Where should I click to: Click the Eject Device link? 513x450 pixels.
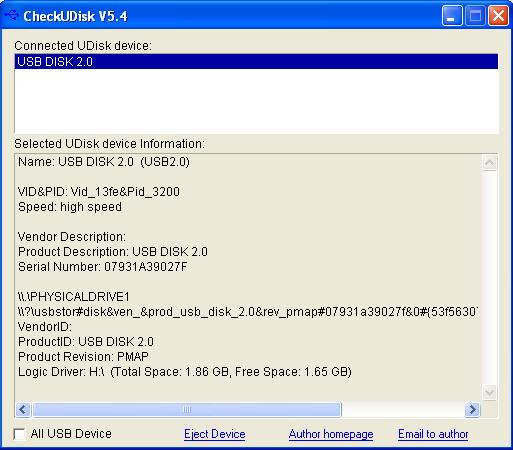click(x=215, y=434)
